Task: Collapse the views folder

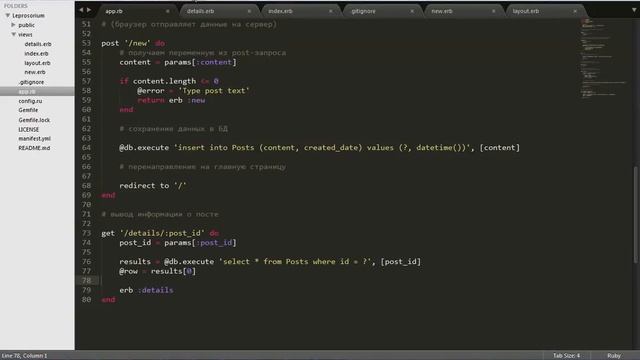Action: click(13, 34)
